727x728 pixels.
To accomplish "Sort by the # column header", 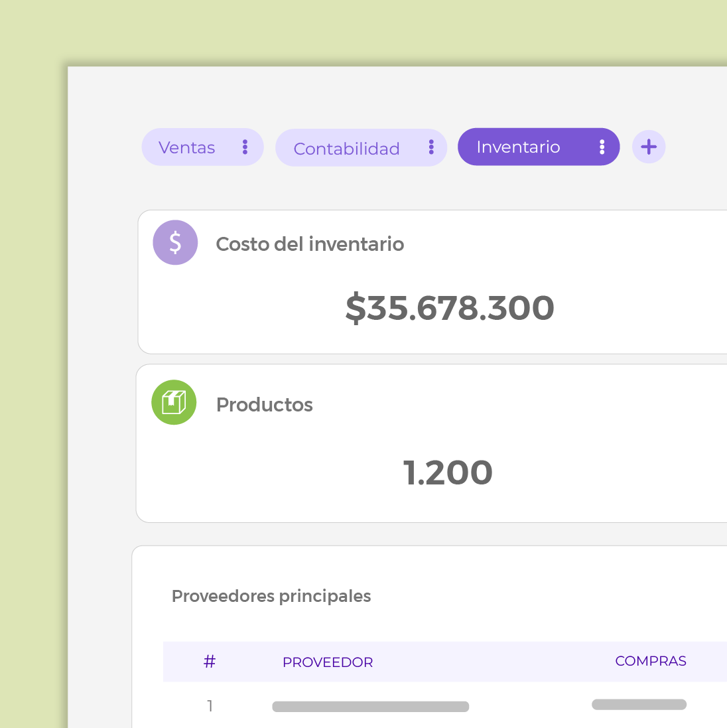I will (x=210, y=662).
